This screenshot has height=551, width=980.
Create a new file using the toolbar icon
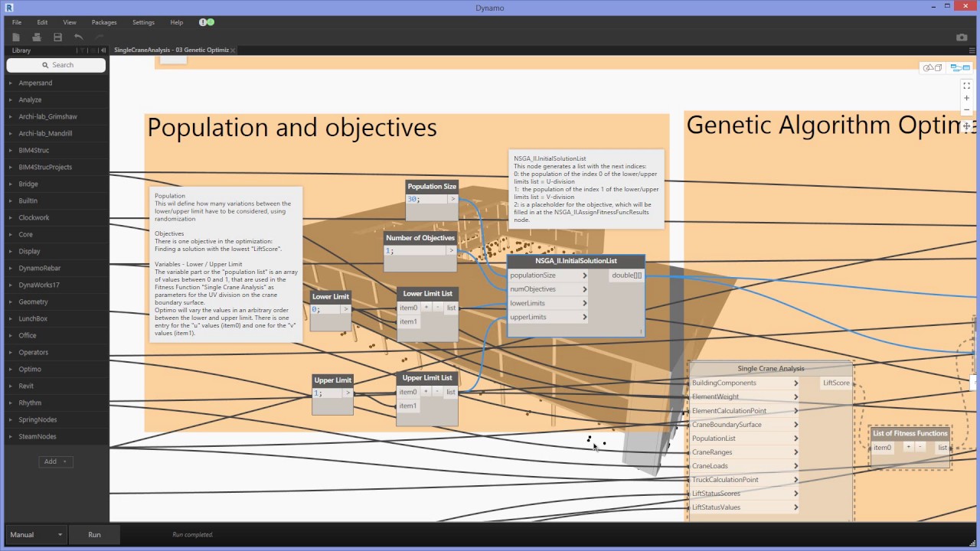click(16, 37)
